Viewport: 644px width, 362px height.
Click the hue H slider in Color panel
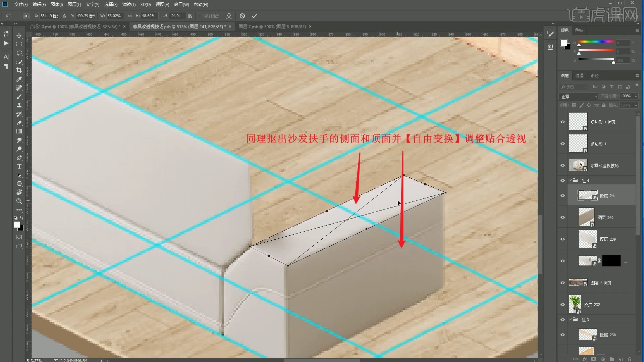pos(596,42)
